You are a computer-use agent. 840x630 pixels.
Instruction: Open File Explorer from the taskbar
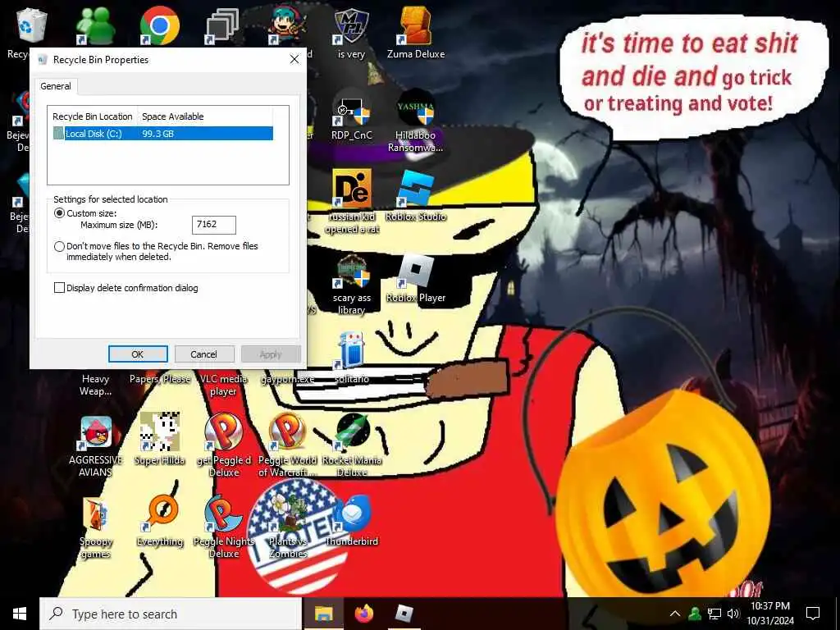323,614
